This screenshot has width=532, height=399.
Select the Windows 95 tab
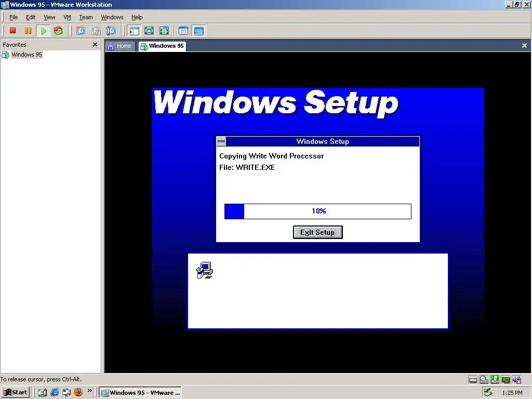point(162,46)
